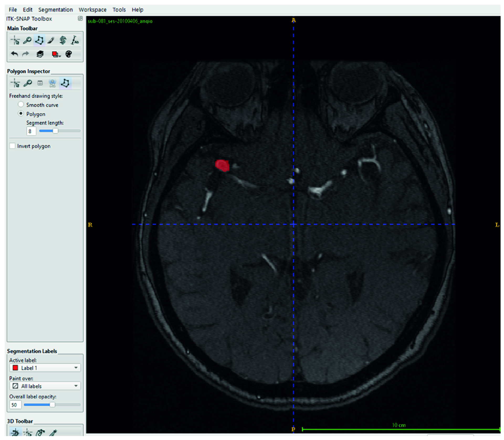Select Polygon drawing style radio button

[x=21, y=114]
